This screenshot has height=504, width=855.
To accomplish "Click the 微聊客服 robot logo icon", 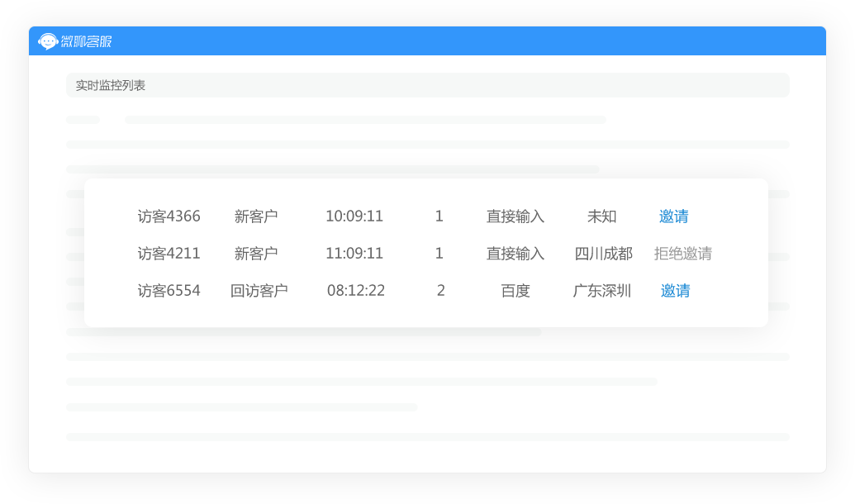I will [47, 41].
